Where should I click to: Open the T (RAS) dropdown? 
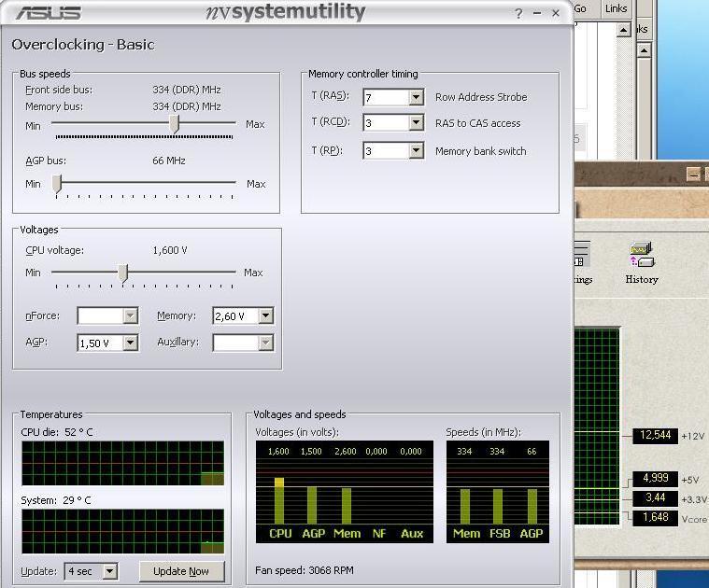[416, 97]
